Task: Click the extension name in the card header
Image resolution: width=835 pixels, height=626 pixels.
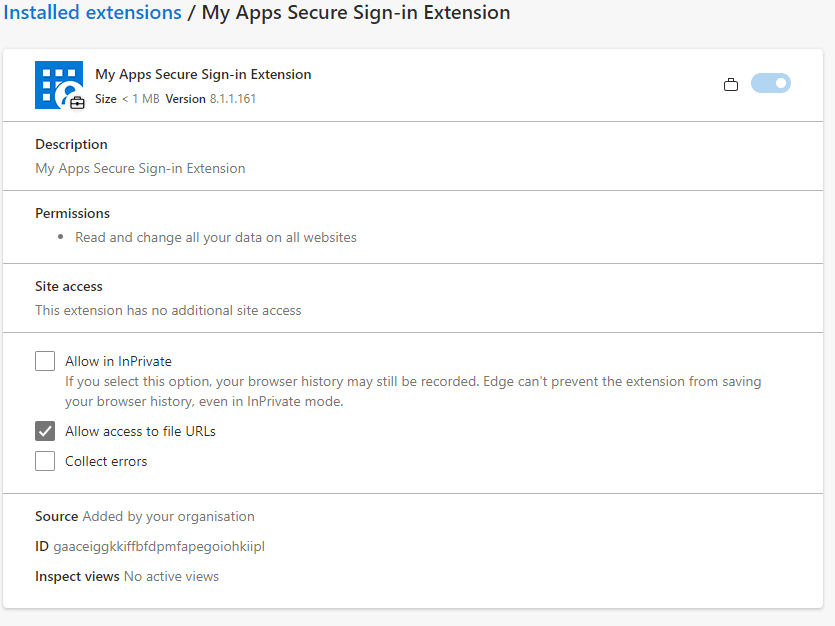Action: pyautogui.click(x=203, y=74)
